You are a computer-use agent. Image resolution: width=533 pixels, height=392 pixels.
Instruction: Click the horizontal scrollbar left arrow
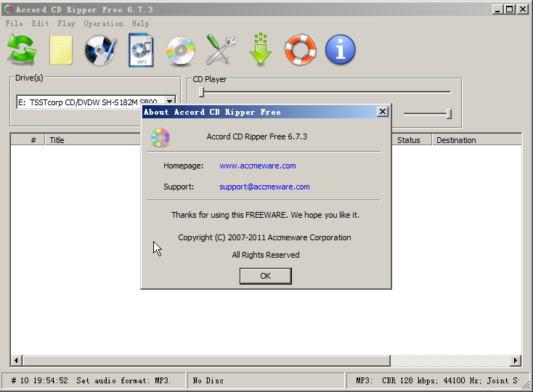pos(16,360)
